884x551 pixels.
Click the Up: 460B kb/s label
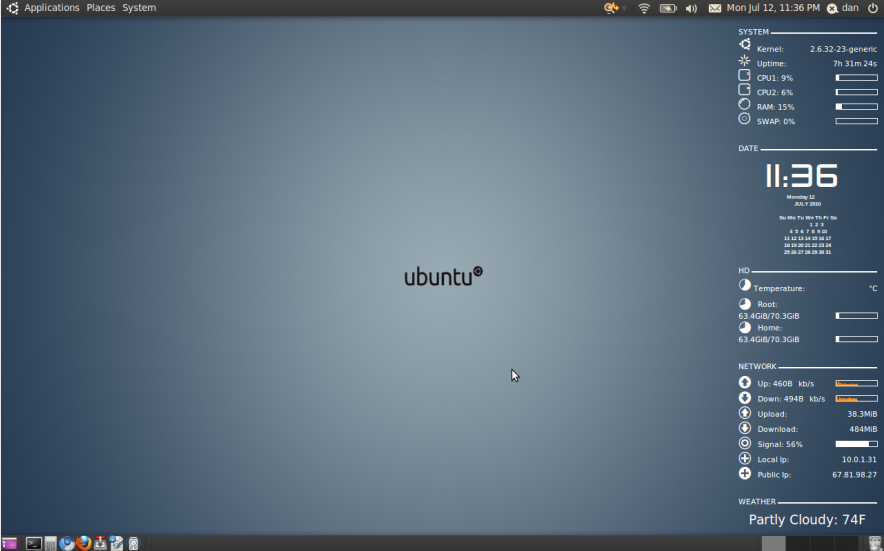click(x=786, y=384)
